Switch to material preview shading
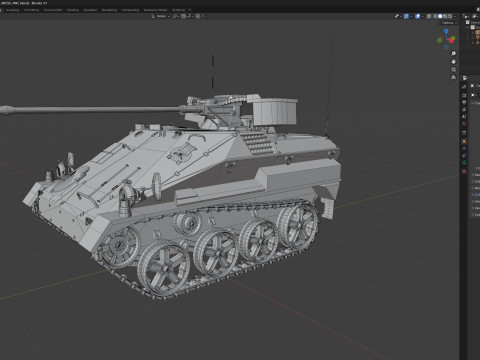 pyautogui.click(x=445, y=16)
